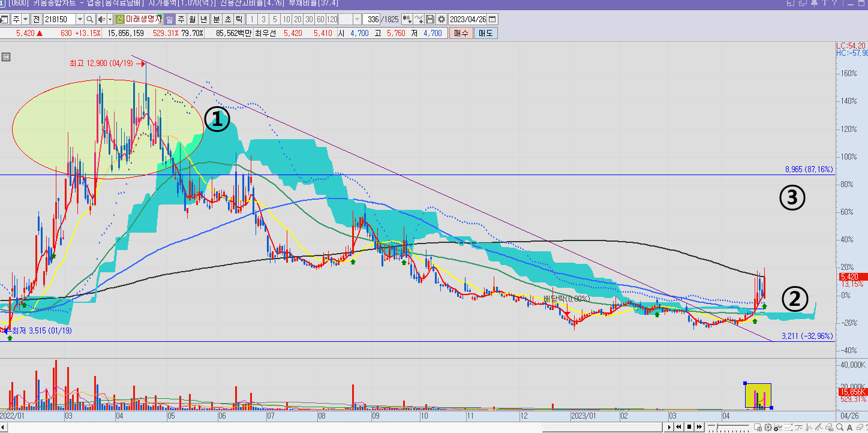Click the 8,965 (87.16%) horizontal line label
This screenshot has height=433, width=868.
[x=809, y=170]
